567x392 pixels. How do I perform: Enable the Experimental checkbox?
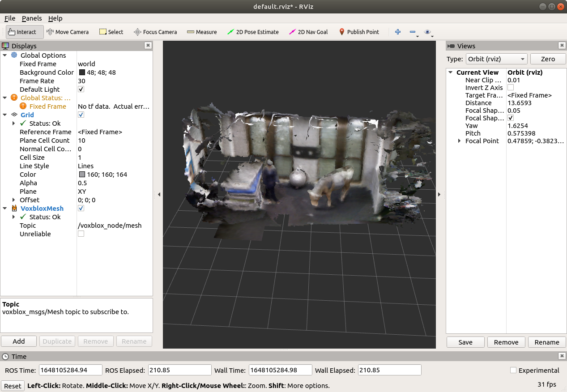(514, 370)
